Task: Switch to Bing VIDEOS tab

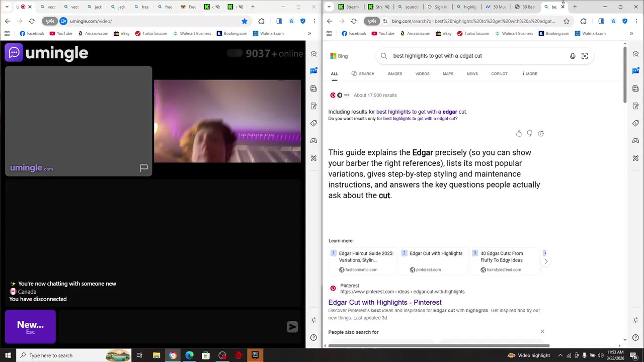Action: (x=423, y=74)
